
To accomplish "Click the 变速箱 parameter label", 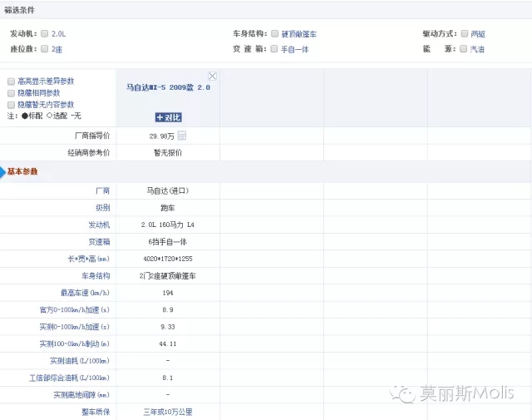I will [99, 242].
